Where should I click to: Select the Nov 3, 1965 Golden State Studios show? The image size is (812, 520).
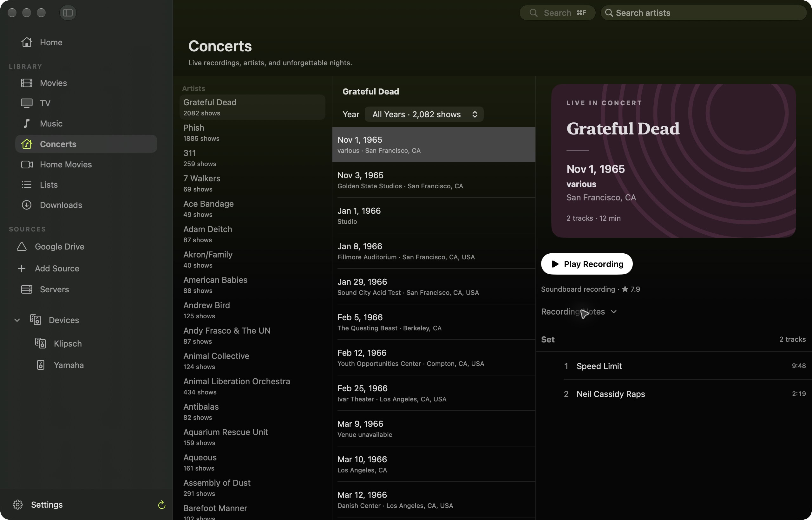click(434, 180)
